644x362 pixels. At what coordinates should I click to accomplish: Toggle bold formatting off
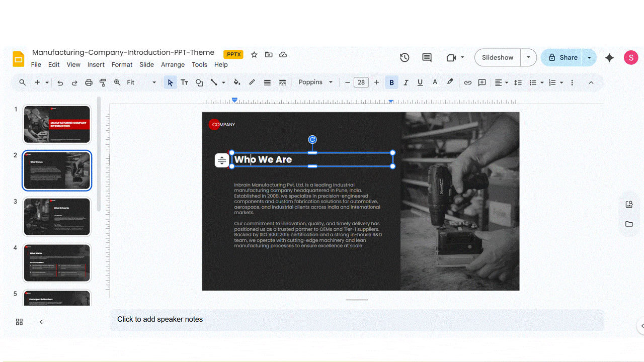391,82
